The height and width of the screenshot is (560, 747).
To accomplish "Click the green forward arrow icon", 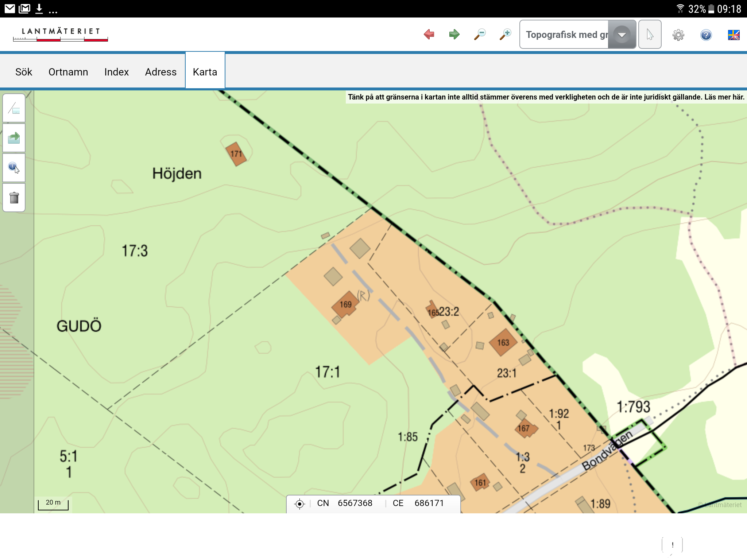I will 454,35.
